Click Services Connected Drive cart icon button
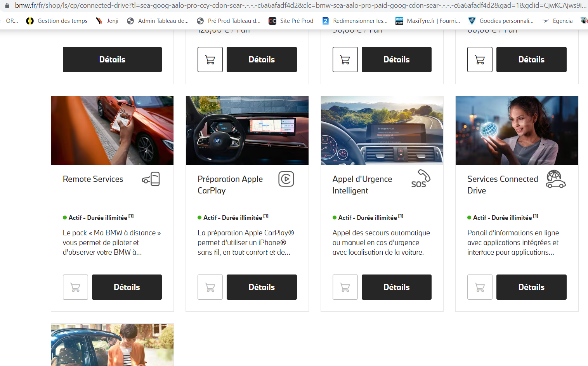The height and width of the screenshot is (366, 588). click(x=480, y=287)
